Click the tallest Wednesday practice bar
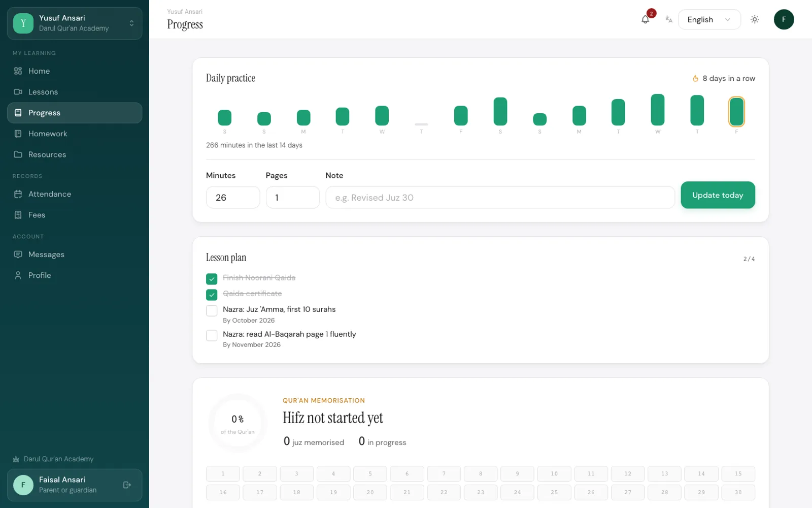This screenshot has height=508, width=812. tap(658, 110)
